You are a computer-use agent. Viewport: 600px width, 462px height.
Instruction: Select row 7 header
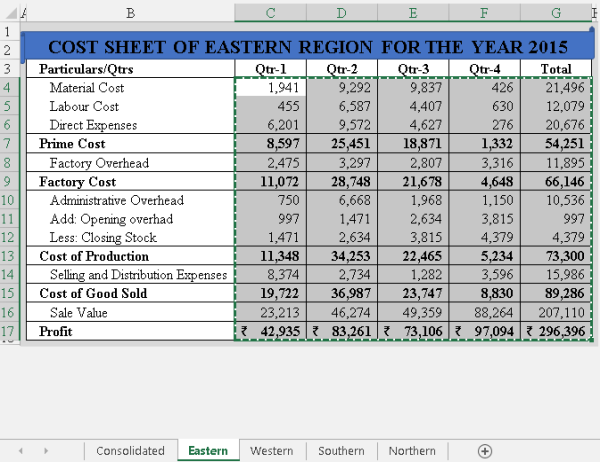point(10,144)
